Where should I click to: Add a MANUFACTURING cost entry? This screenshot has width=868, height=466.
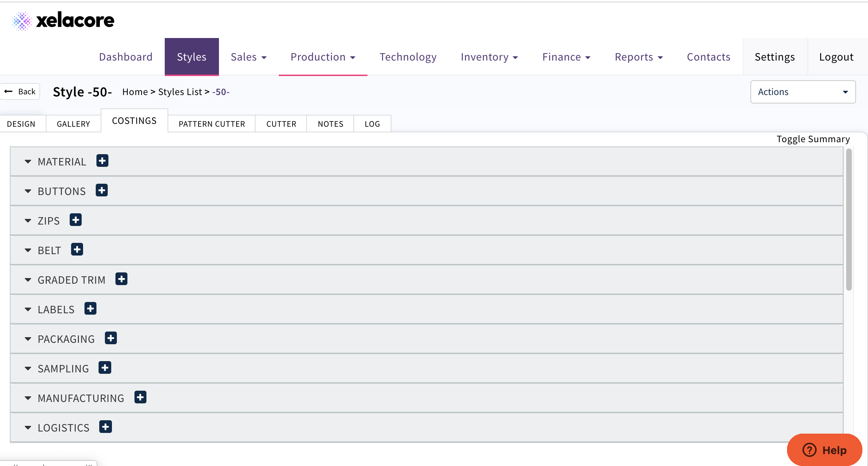point(140,397)
